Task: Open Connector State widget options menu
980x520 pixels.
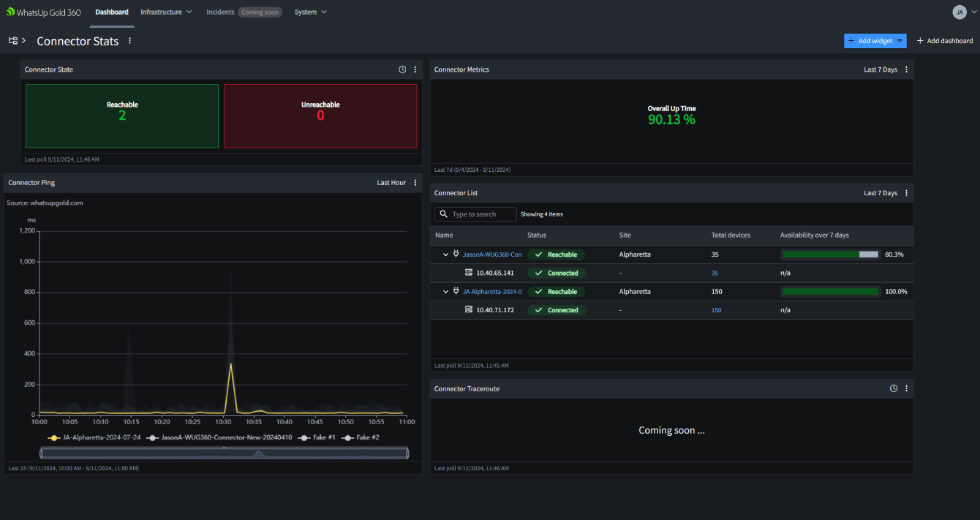Action: click(415, 69)
